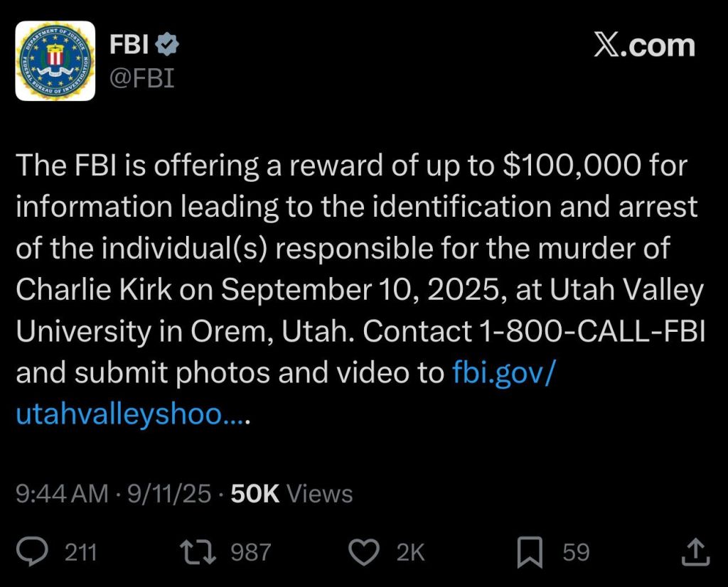View the 50K Views count
Viewport: 728px width, 587px height.
pyautogui.click(x=291, y=493)
